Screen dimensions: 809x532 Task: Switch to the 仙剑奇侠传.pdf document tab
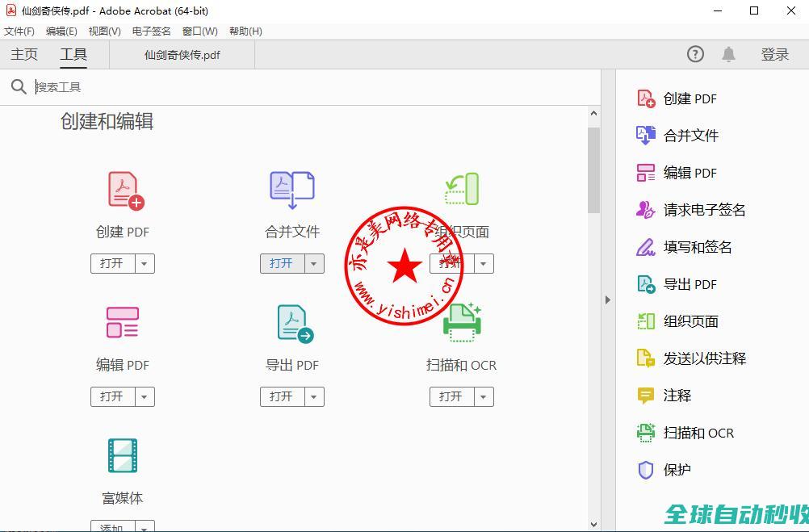pyautogui.click(x=182, y=55)
